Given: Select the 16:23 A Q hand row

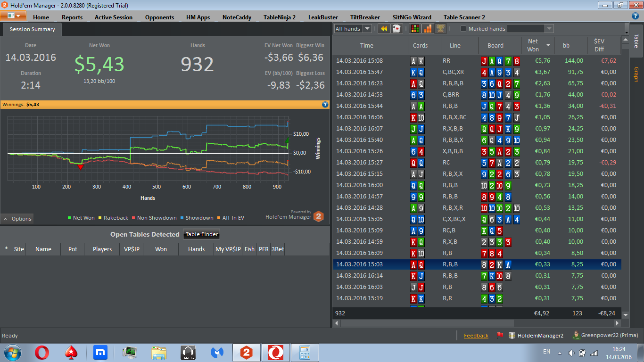Looking at the screenshot, I should [x=477, y=83].
